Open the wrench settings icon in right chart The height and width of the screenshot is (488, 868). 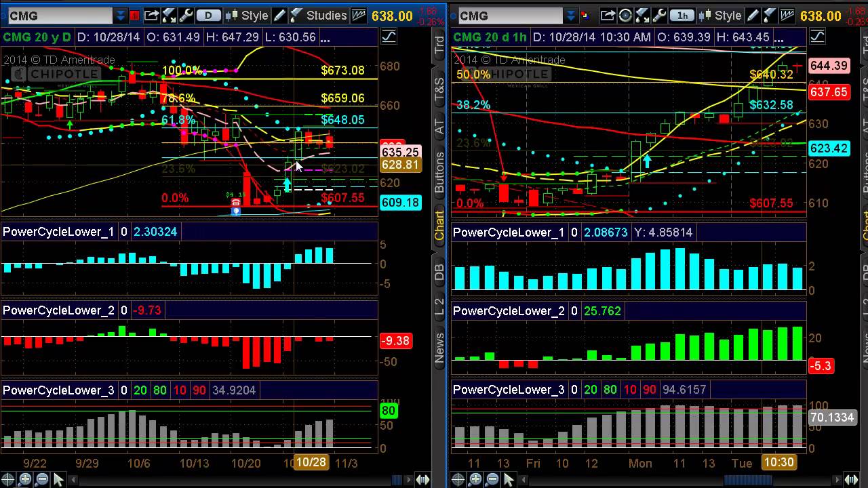click(x=658, y=15)
